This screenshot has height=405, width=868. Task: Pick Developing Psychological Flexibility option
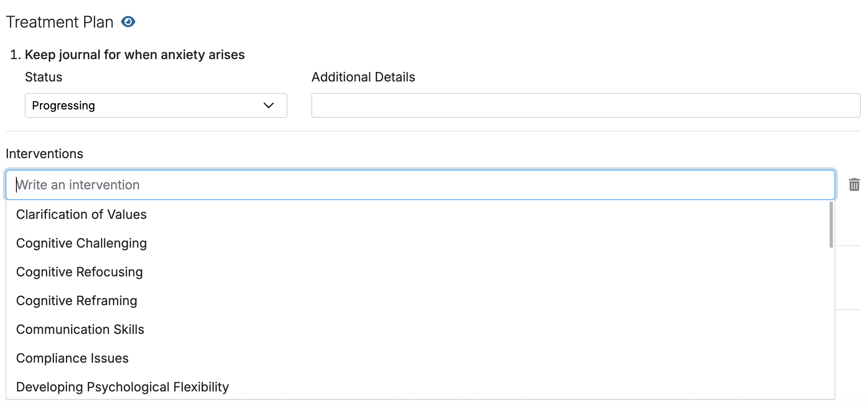tap(123, 387)
